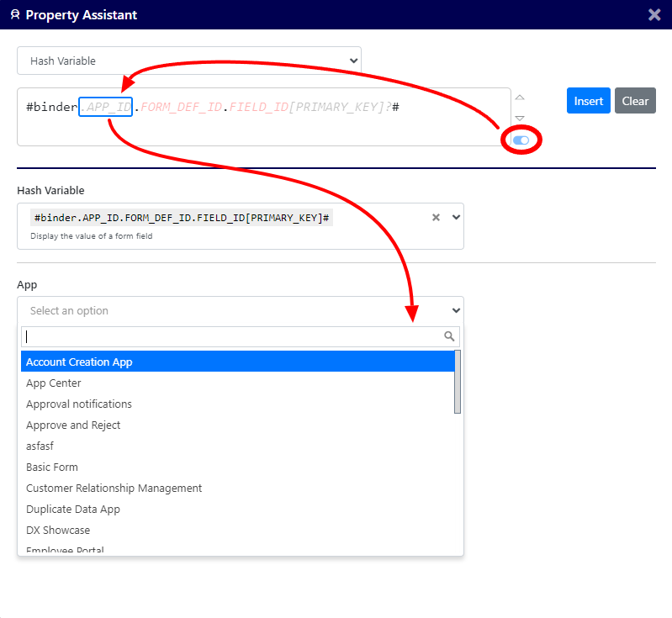Click into the App search input field
This screenshot has width=672, height=618.
(231, 336)
